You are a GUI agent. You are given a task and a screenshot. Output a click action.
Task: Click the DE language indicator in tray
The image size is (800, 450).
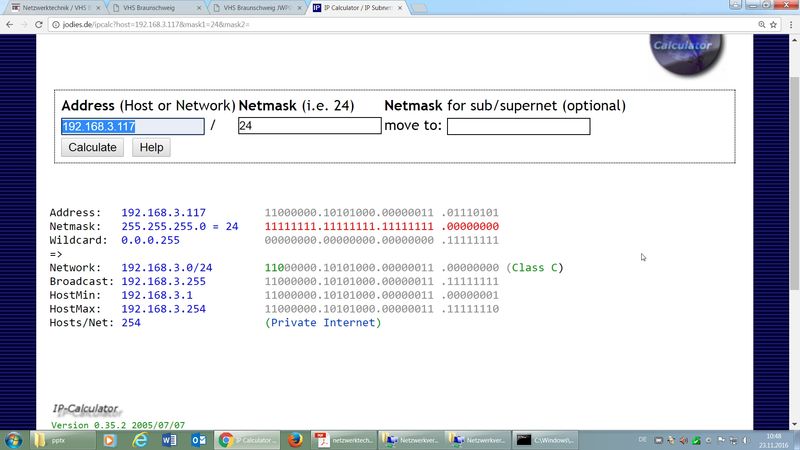tap(642, 439)
